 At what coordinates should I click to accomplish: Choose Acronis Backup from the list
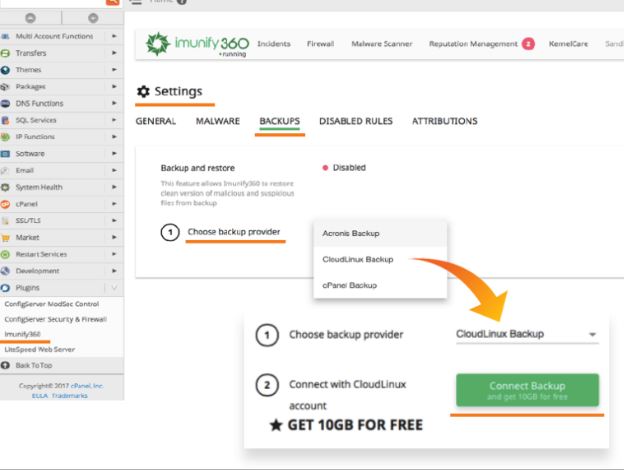click(351, 233)
